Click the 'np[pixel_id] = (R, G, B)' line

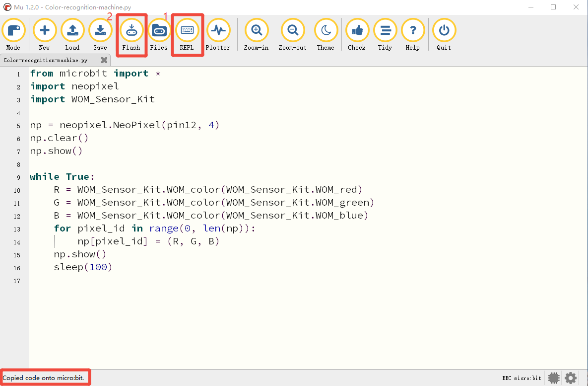click(x=148, y=241)
